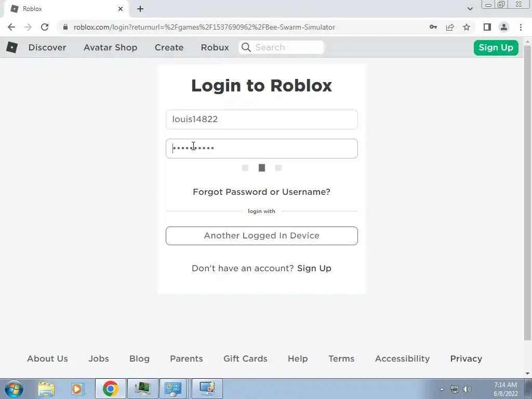Open Parents footer link
532x399 pixels.
187,358
